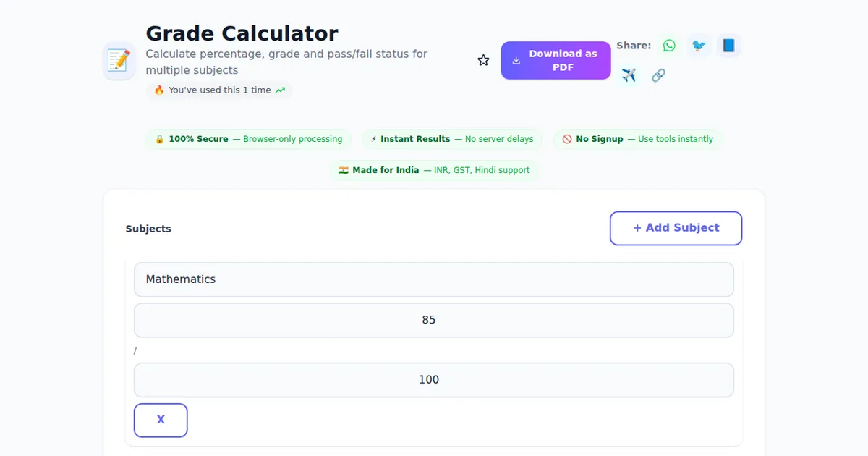Click the marks field showing 85
868x456 pixels.
point(433,320)
